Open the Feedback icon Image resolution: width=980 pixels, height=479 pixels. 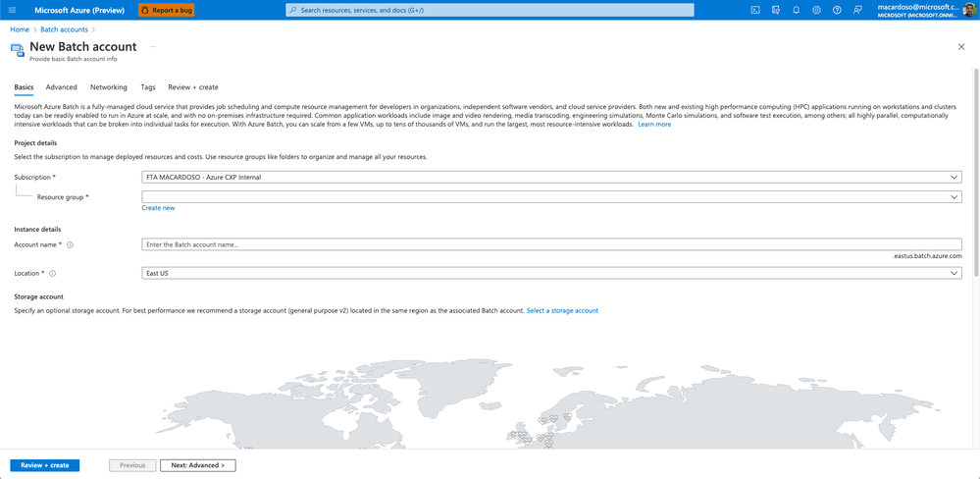(856, 10)
